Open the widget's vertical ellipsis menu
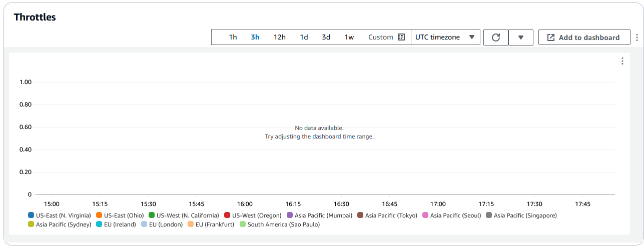The height and width of the screenshot is (249, 644). coord(622,61)
